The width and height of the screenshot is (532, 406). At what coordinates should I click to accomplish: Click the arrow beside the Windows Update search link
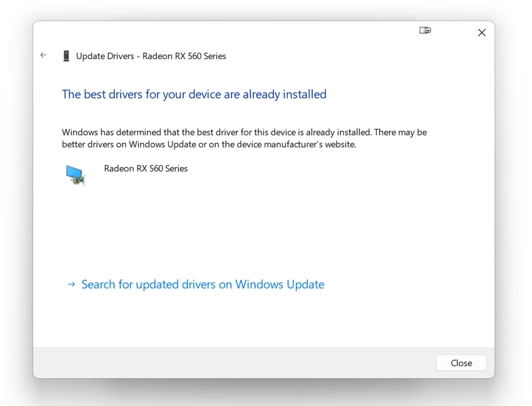[71, 284]
